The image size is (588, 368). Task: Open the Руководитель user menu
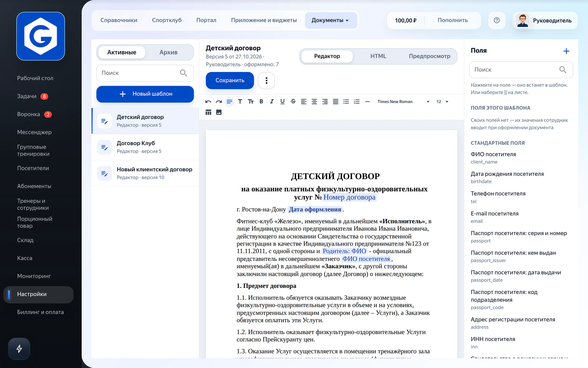(x=545, y=20)
